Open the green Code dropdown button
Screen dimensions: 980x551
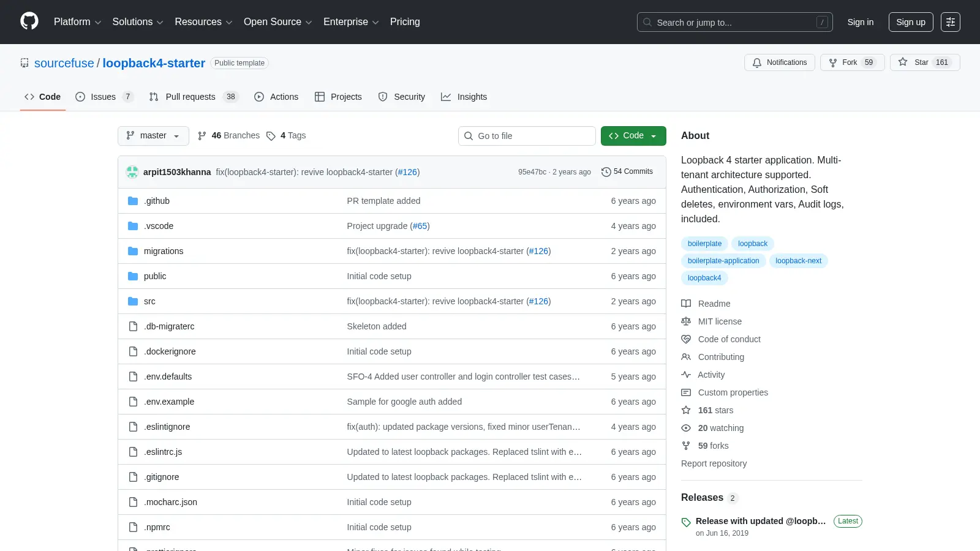633,136
